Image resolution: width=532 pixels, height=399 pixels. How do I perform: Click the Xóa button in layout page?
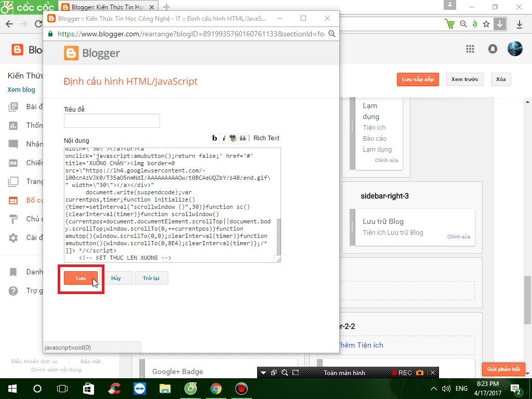(x=501, y=79)
